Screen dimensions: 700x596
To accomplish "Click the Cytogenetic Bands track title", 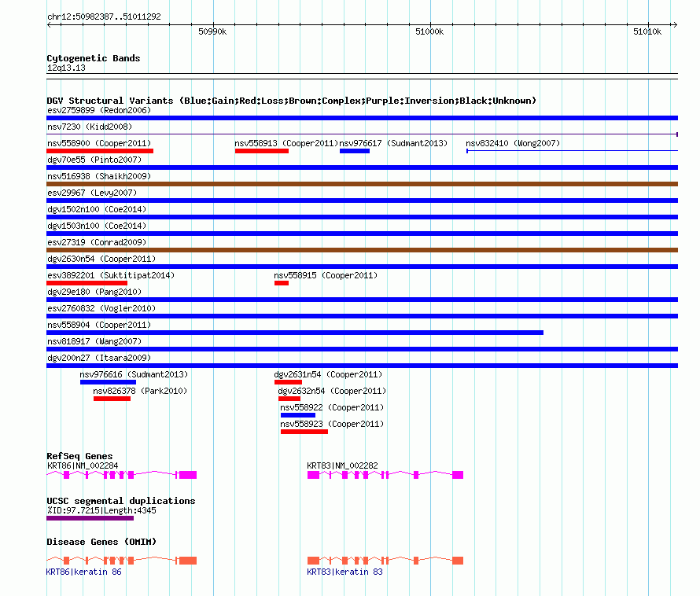I will pos(94,58).
